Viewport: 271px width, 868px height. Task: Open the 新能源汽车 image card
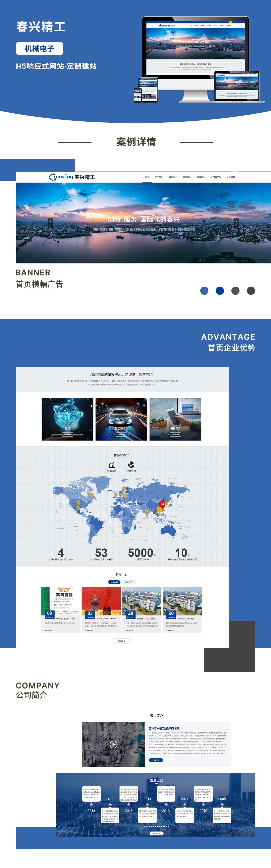point(121,419)
